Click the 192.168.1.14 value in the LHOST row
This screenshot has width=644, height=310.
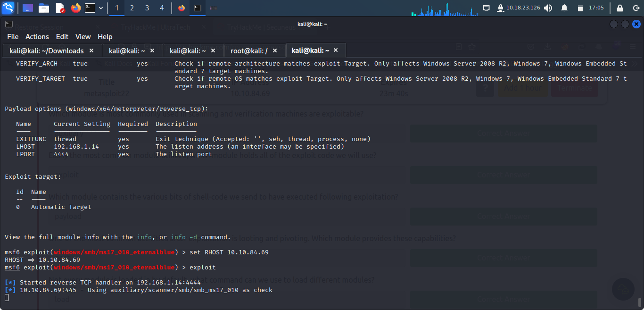76,147
